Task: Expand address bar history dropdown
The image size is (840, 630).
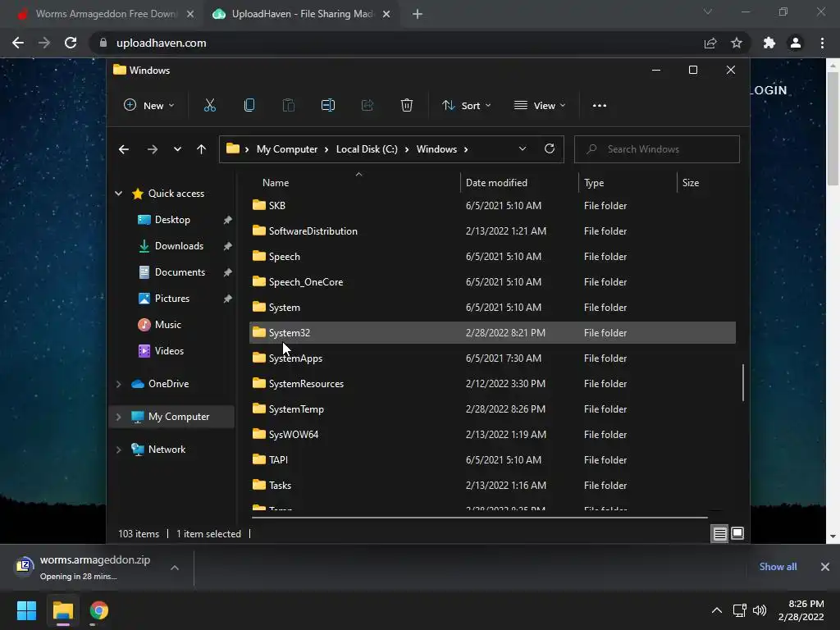Action: click(523, 149)
